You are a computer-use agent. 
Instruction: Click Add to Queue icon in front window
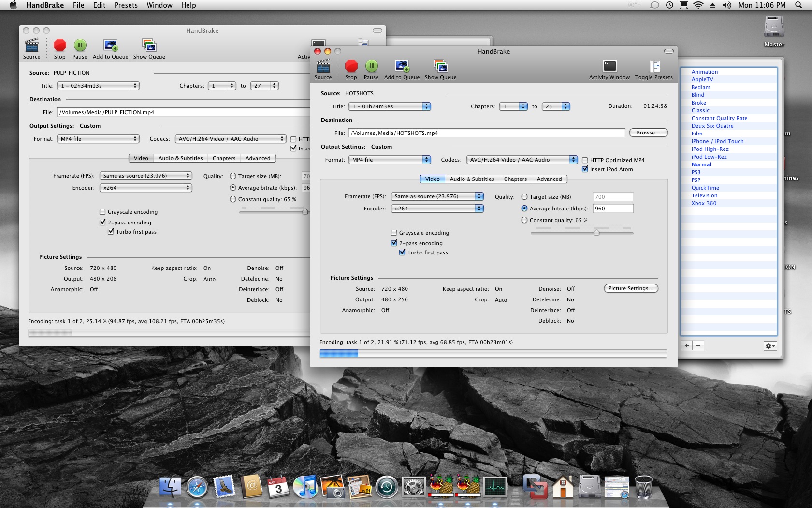pos(402,67)
